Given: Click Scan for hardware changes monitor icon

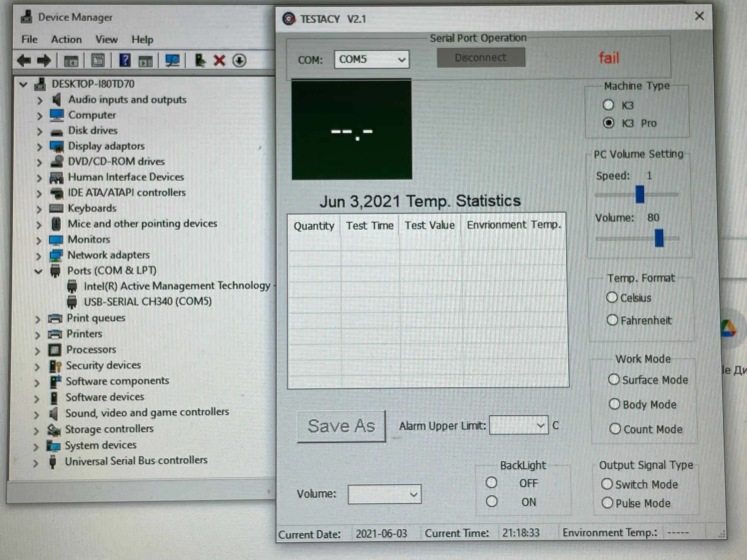Looking at the screenshot, I should [x=172, y=60].
